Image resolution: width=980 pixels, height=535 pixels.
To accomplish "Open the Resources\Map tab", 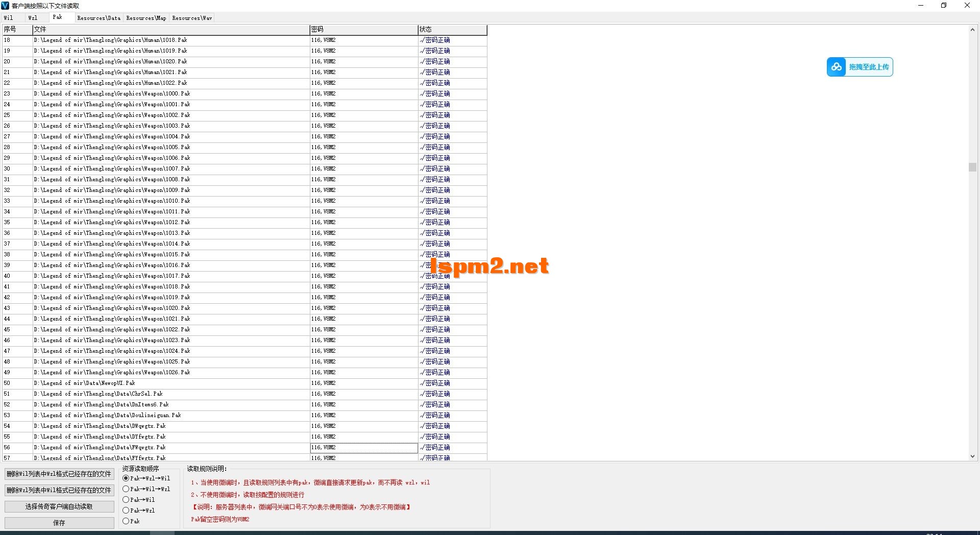I will pyautogui.click(x=146, y=18).
